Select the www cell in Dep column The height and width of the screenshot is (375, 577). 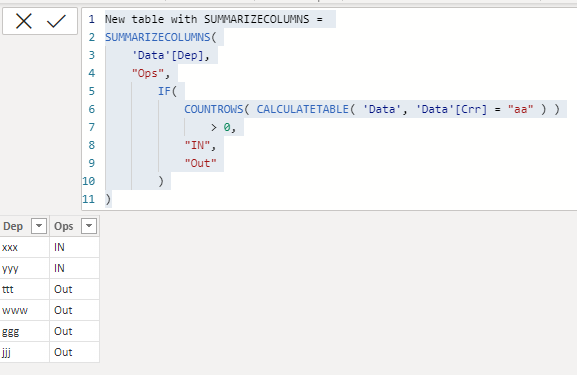[x=24, y=310]
